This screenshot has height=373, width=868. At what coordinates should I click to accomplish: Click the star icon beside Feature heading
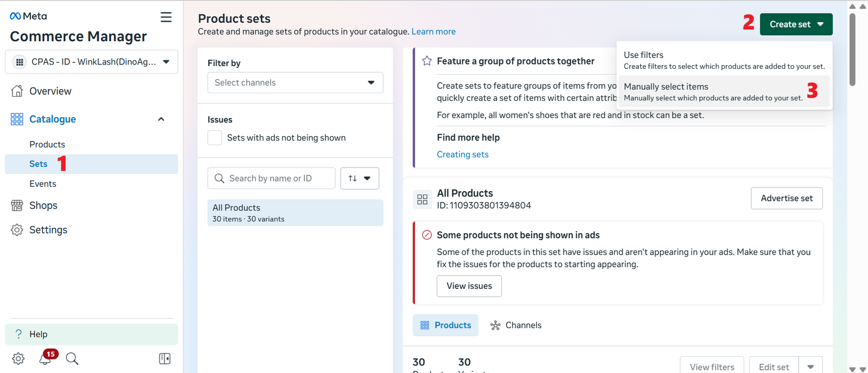427,61
